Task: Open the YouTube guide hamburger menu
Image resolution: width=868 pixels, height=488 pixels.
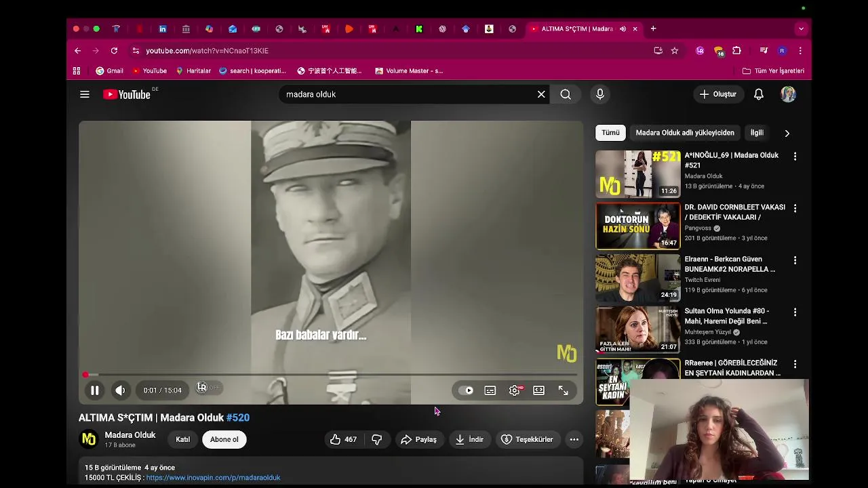Action: [85, 94]
